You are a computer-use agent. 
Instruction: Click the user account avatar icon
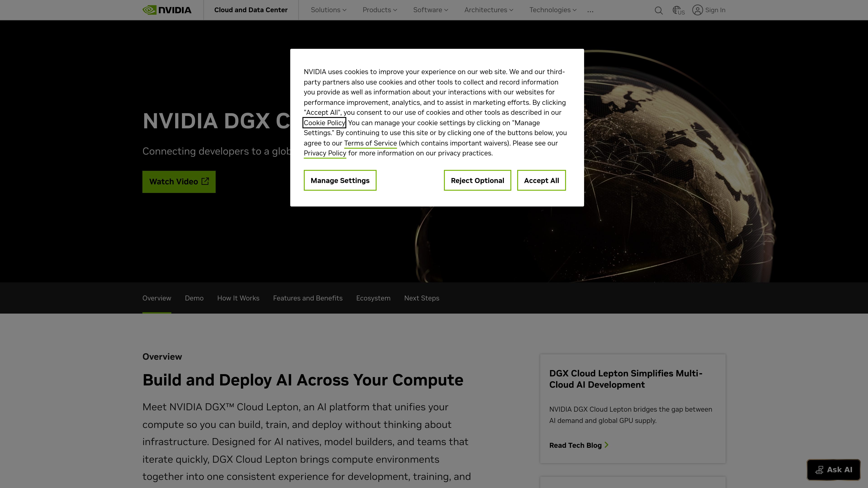[697, 10]
